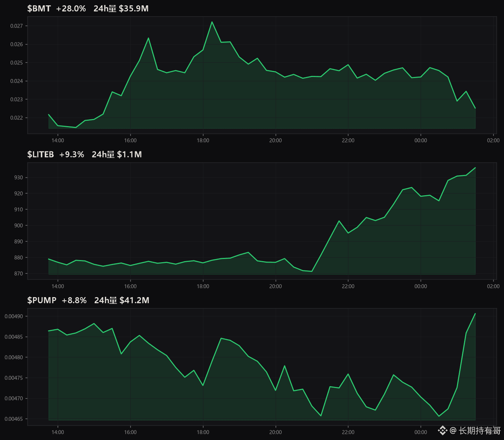Click the 910 price axis label
This screenshot has width=504, height=440.
pos(19,209)
